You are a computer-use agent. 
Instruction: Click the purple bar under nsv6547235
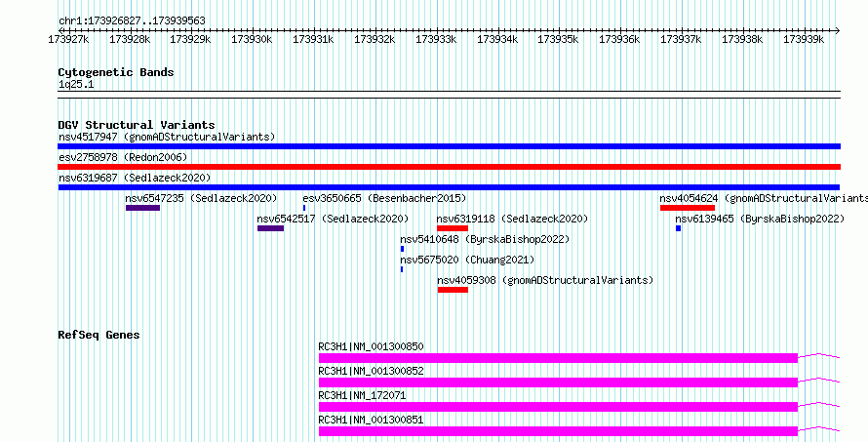[142, 208]
